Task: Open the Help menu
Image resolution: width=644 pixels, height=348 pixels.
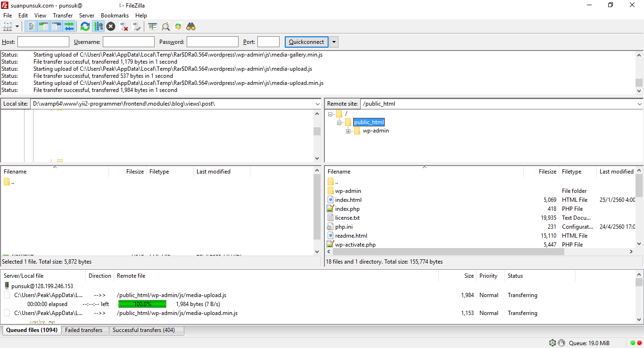Action: coord(141,16)
